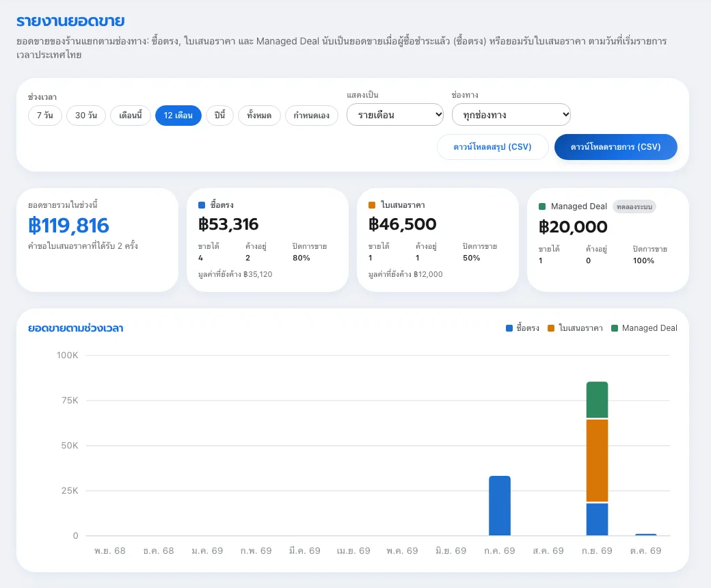
Task: Choose the เดือนนี้ period filter
Action: point(131,115)
